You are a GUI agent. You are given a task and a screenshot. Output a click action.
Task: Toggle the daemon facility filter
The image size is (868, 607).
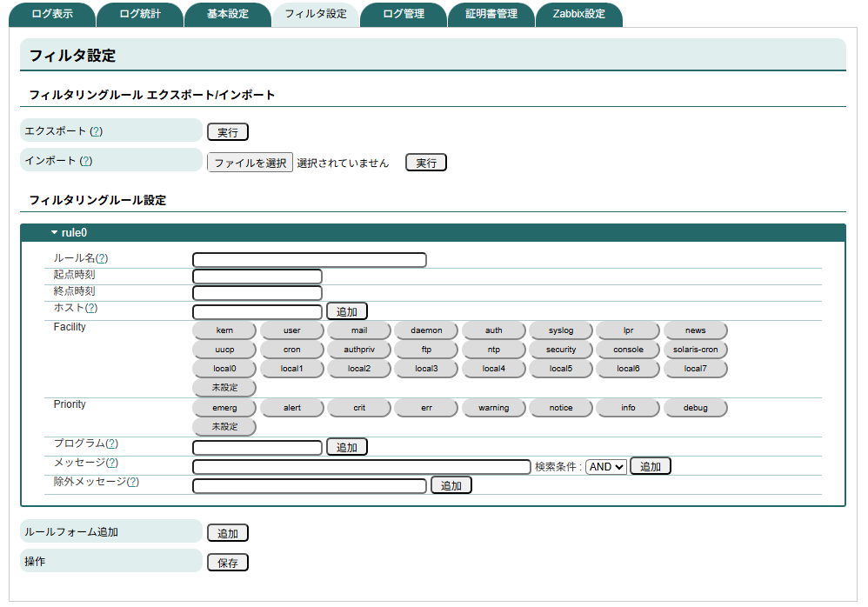(x=426, y=330)
